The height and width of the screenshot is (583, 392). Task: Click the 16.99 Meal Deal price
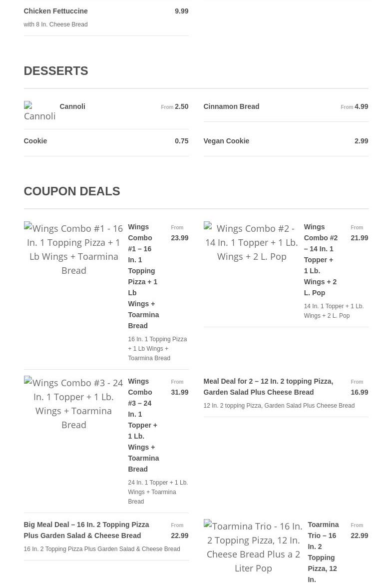(x=360, y=392)
